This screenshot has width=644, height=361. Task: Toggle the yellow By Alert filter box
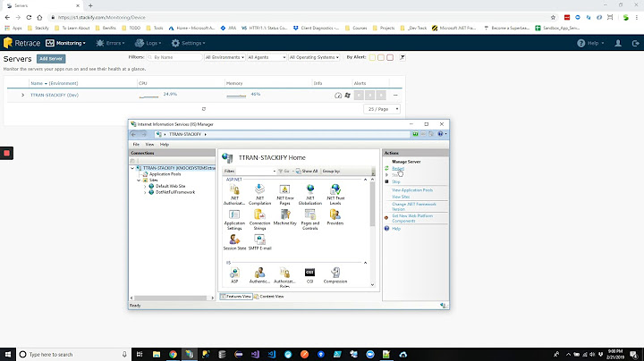tap(372, 57)
